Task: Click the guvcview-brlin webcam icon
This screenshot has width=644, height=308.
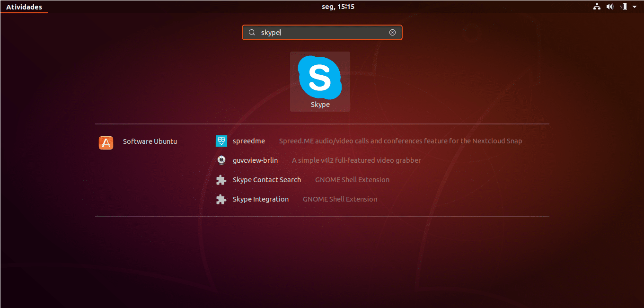Action: point(221,160)
